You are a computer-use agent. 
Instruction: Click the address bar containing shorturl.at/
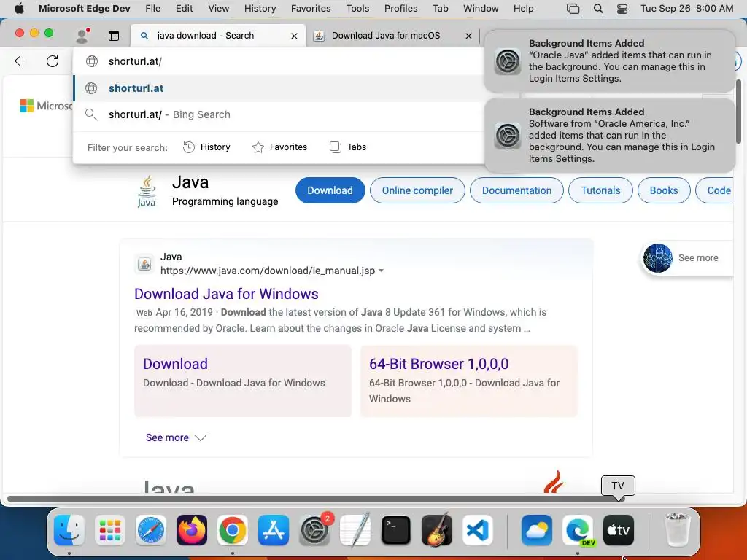point(279,61)
